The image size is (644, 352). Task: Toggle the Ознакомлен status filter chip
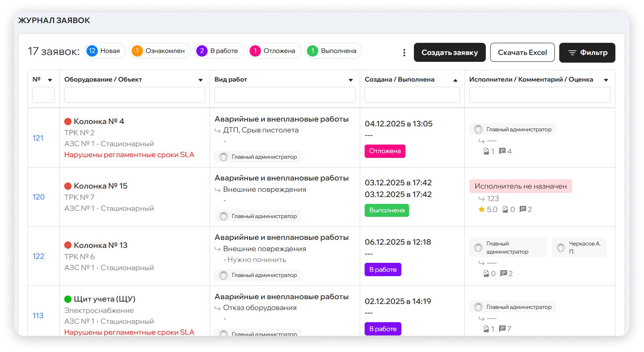[x=159, y=51]
